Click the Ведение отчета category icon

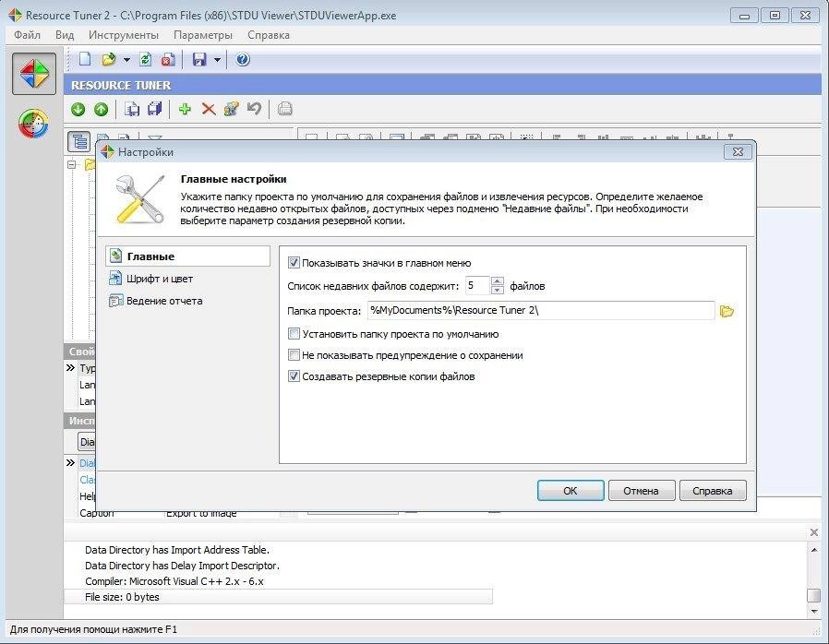(115, 301)
